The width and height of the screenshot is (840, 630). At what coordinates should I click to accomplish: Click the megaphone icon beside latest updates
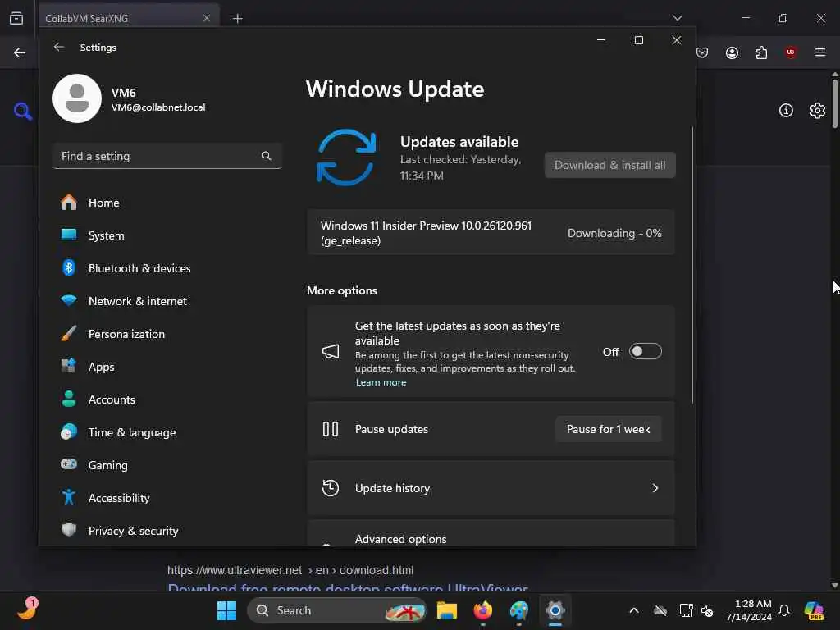point(331,351)
